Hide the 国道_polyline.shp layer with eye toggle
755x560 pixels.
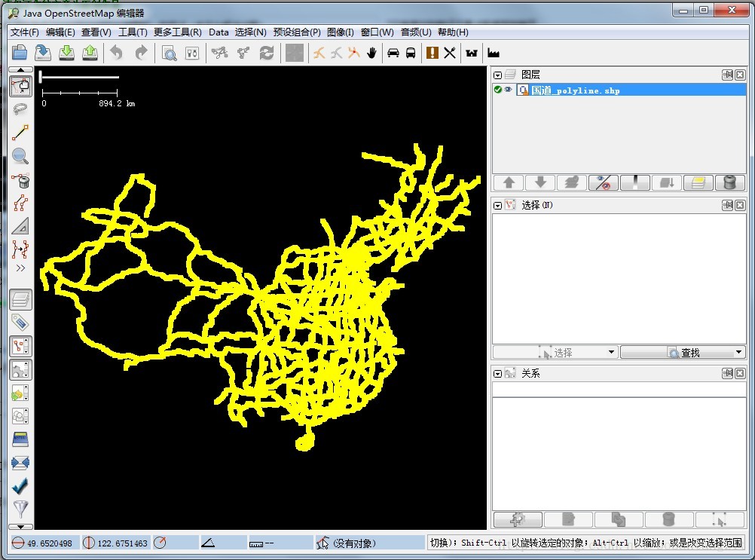[507, 90]
